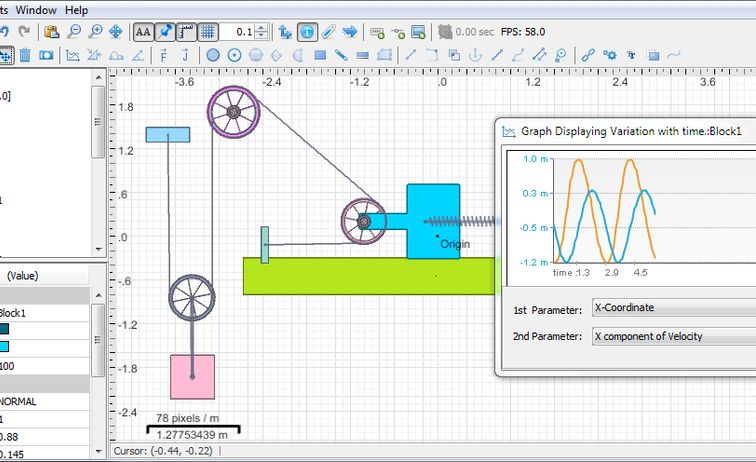
Task: Click the camera snapshot icon
Action: point(46,55)
